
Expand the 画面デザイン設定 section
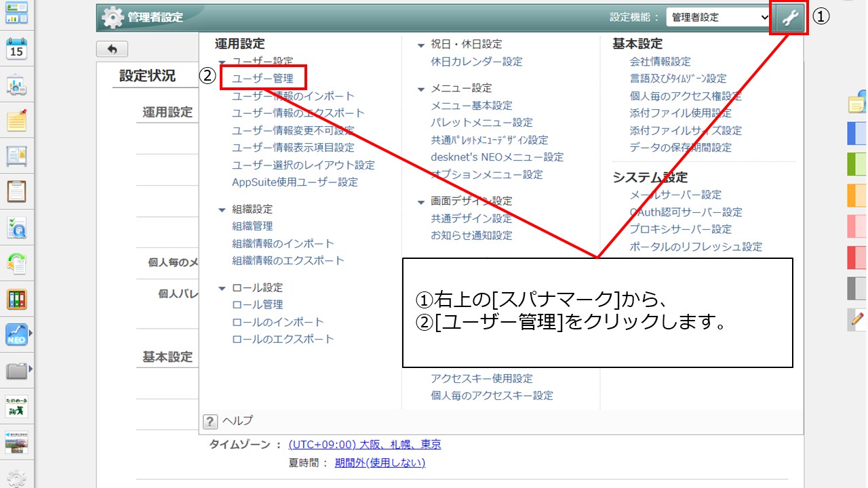tap(420, 201)
